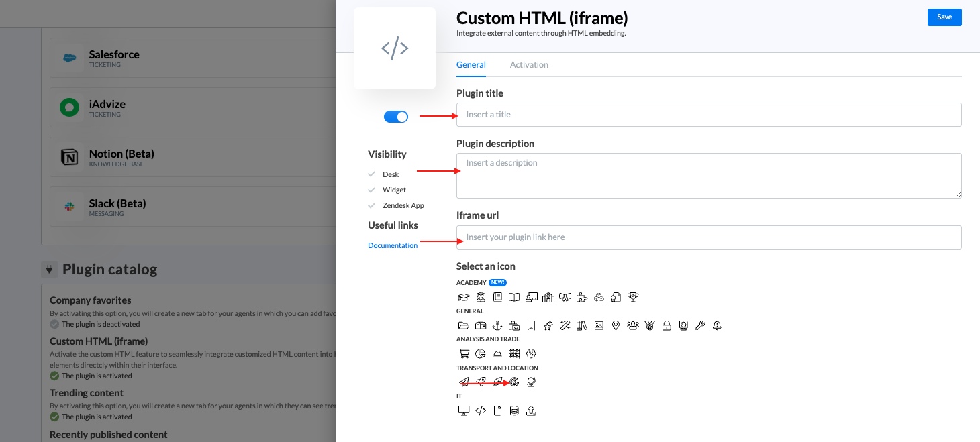Screen dimensions: 980x442
Task: Select the rocket icon
Action: (x=481, y=382)
